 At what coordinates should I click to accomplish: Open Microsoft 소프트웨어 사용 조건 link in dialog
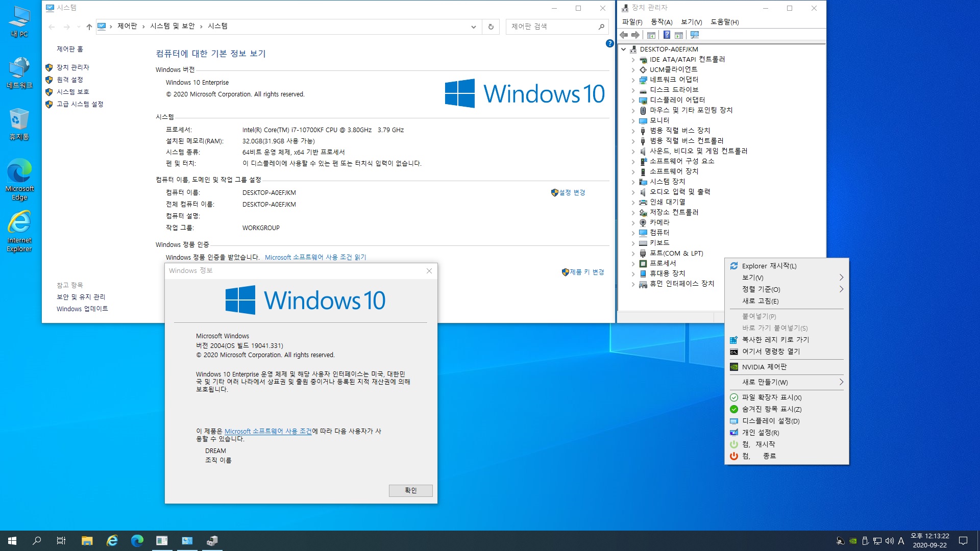[268, 431]
